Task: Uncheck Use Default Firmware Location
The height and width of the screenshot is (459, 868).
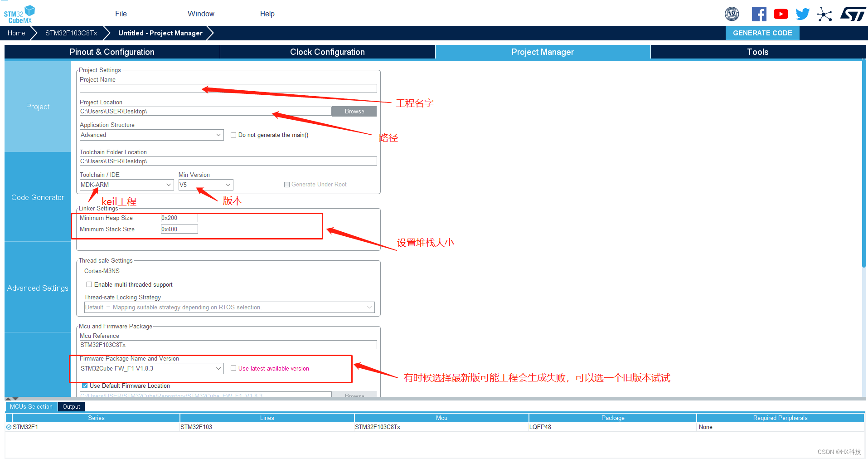Action: [85, 386]
